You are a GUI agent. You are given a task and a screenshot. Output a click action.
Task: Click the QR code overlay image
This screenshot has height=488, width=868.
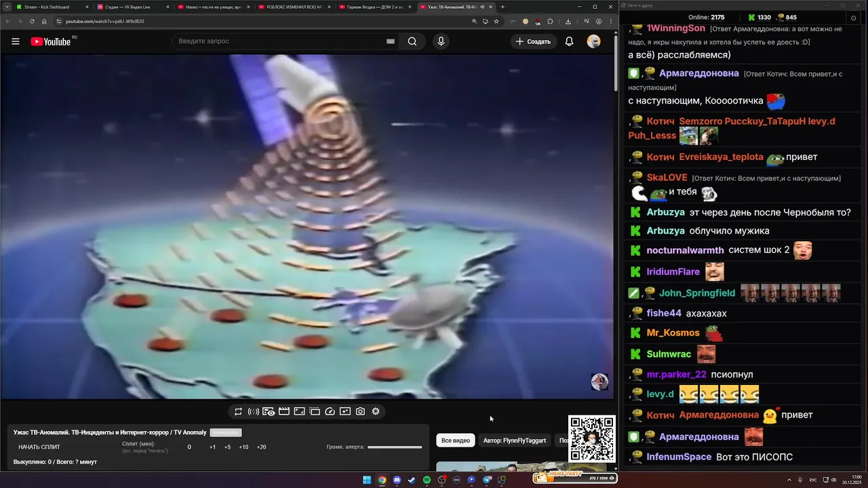pos(592,439)
